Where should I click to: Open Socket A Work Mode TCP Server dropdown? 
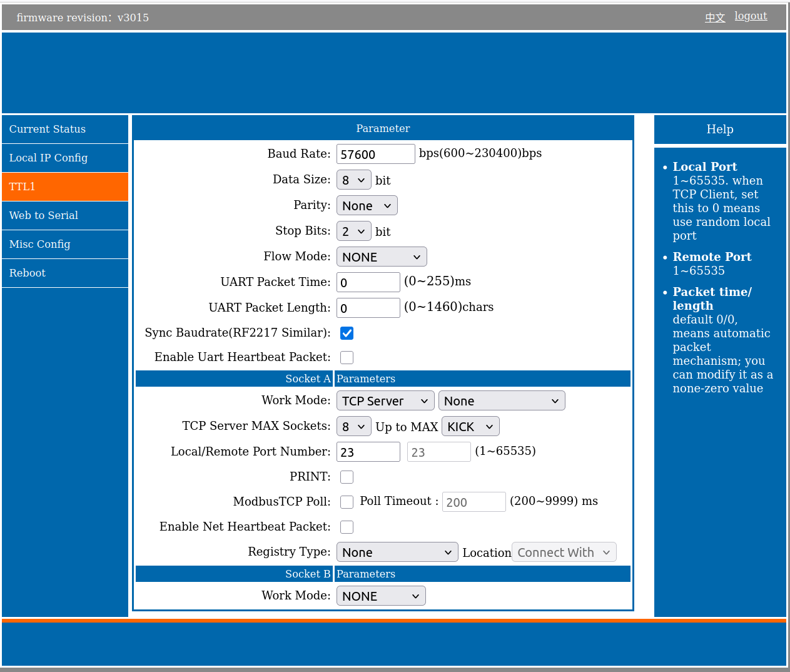tap(385, 401)
